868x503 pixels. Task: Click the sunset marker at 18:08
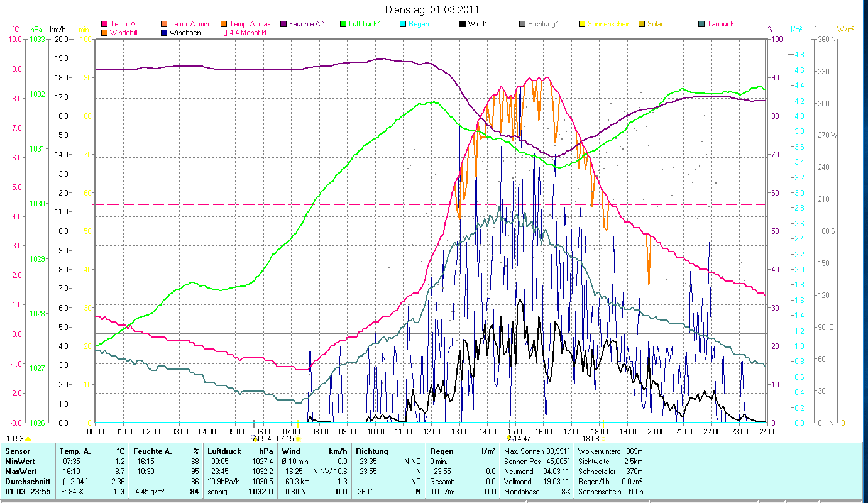(603, 438)
